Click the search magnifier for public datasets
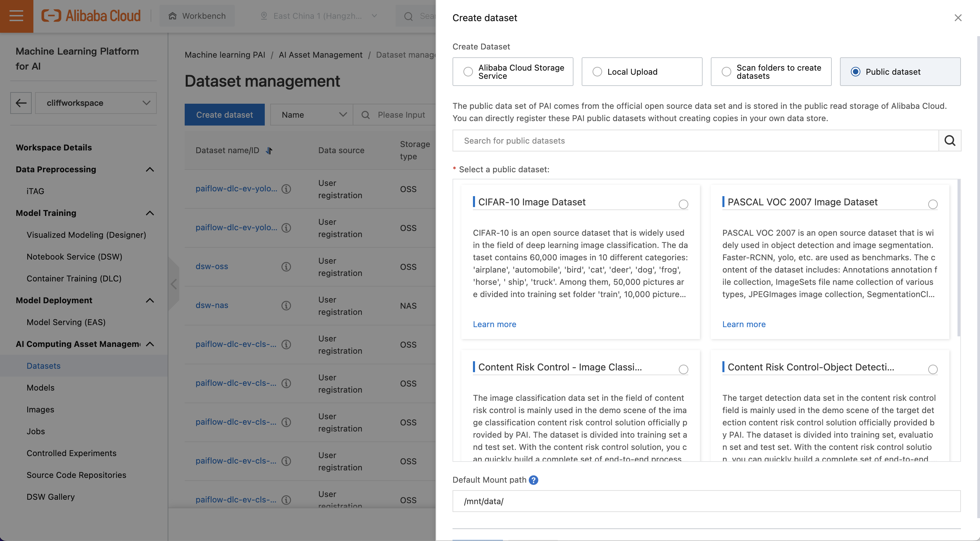 point(950,141)
